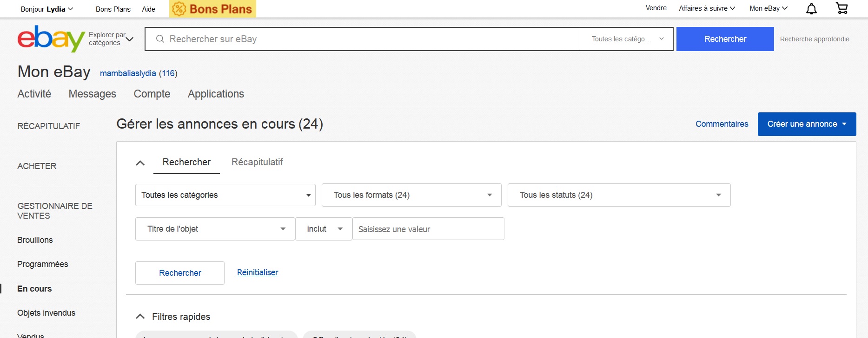Image resolution: width=868 pixels, height=338 pixels.
Task: Select the Récapitulatif tab in panel
Action: pyautogui.click(x=257, y=162)
